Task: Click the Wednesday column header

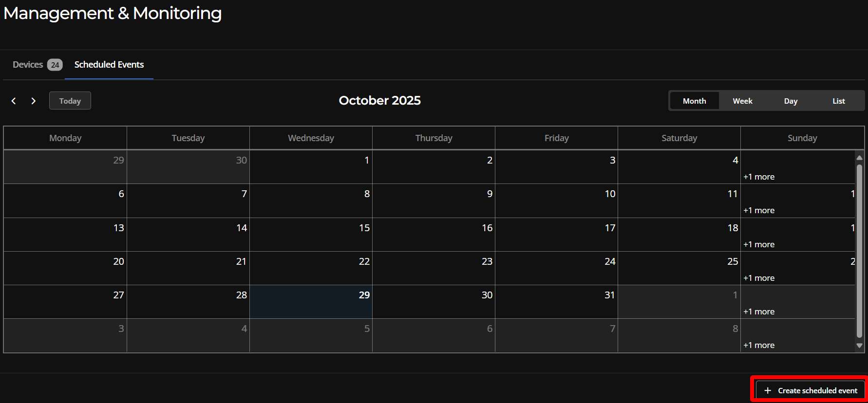Action: [311, 138]
